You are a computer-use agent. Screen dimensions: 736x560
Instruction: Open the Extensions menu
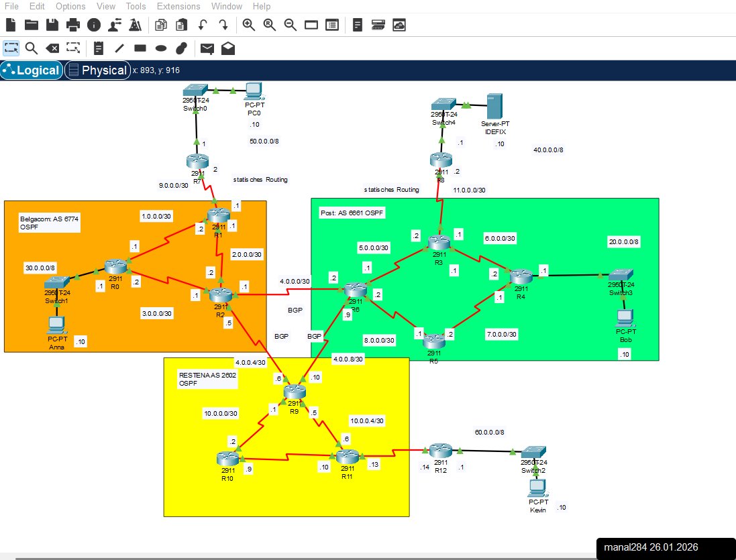(178, 6)
